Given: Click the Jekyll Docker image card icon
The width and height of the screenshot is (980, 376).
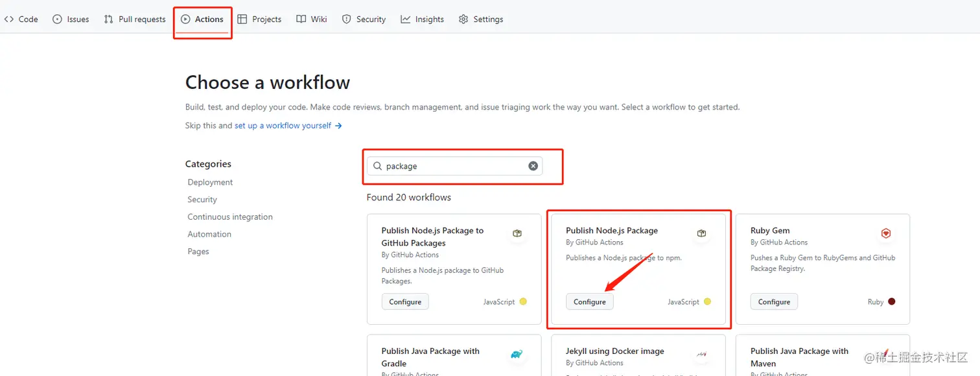Looking at the screenshot, I should tap(701, 354).
